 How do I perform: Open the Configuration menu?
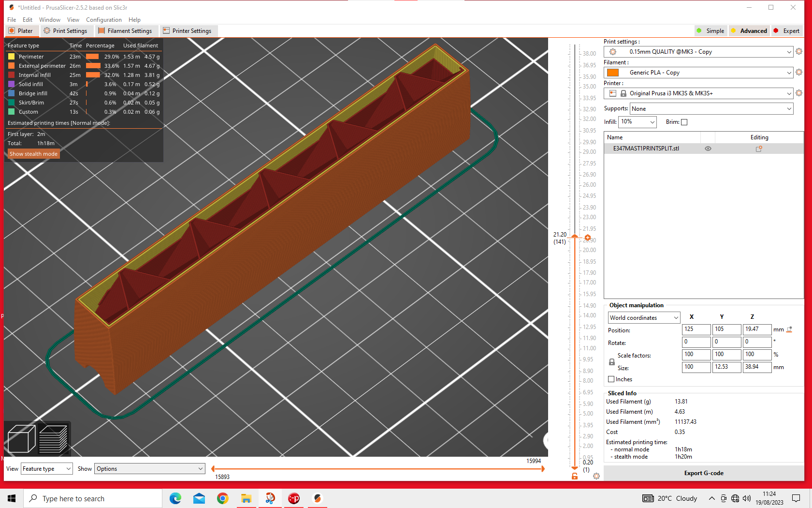tap(103, 20)
